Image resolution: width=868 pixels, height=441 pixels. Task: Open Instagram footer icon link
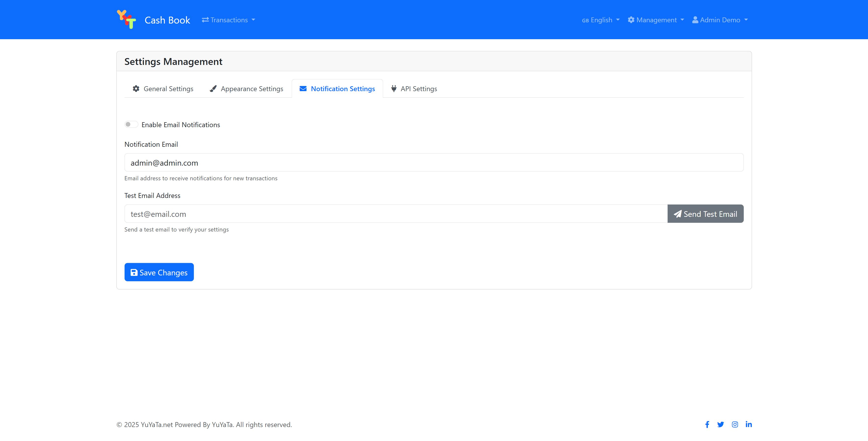735,425
